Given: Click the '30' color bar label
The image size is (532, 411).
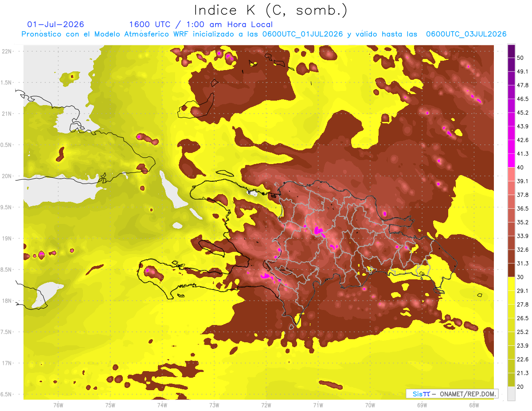Looking at the screenshot, I should pos(520,278).
